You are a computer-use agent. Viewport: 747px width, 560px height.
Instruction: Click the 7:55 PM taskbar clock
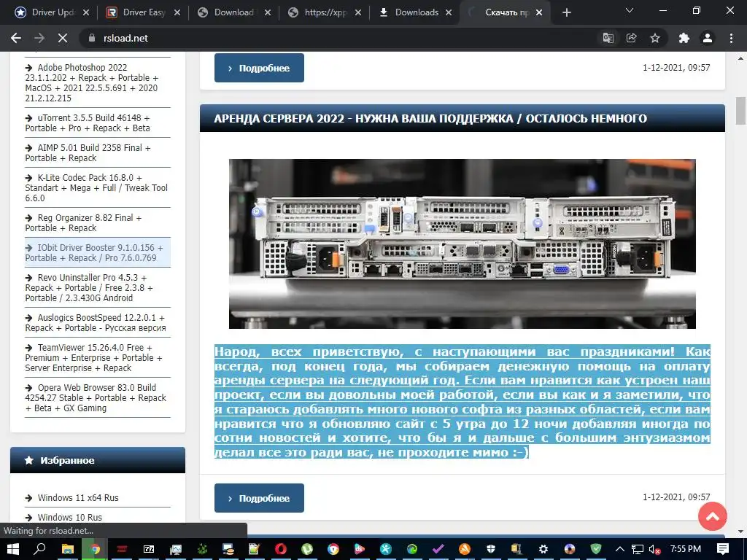click(x=686, y=549)
